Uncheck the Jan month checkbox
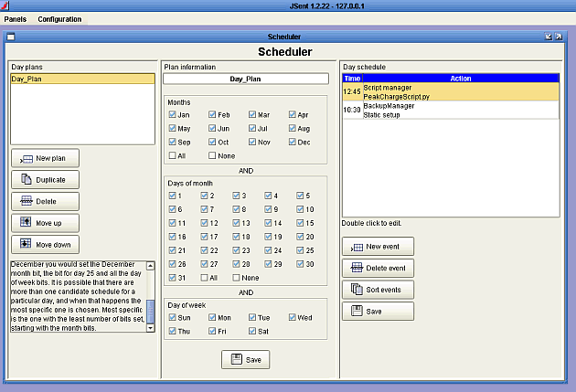Screen dimensions: 576x392 point(172,114)
